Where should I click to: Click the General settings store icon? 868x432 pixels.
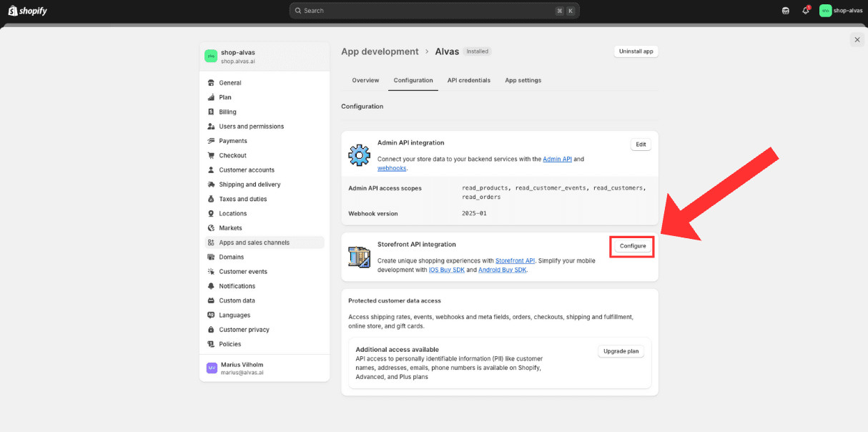click(211, 83)
